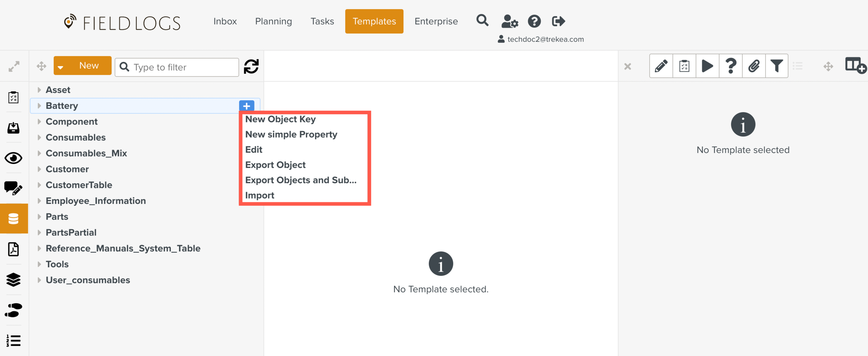The width and height of the screenshot is (868, 356).
Task: Open the New button dropdown arrow
Action: [61, 67]
